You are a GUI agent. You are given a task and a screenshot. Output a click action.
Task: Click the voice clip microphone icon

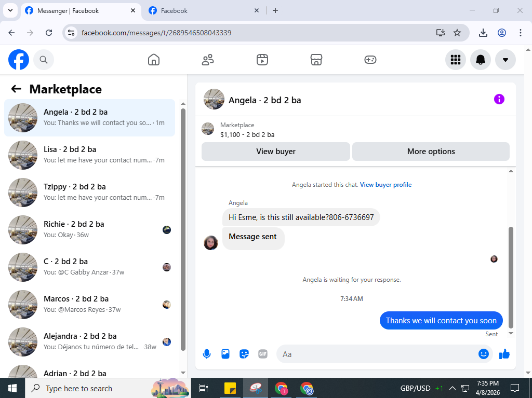207,354
